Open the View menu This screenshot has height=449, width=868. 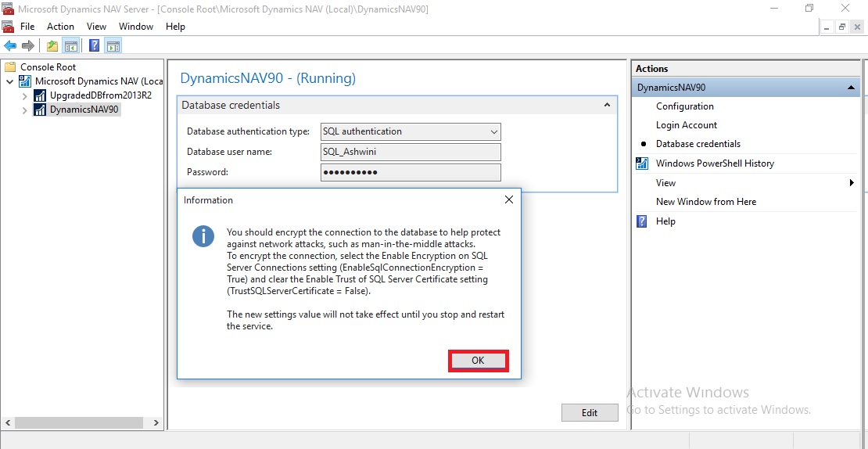[96, 27]
